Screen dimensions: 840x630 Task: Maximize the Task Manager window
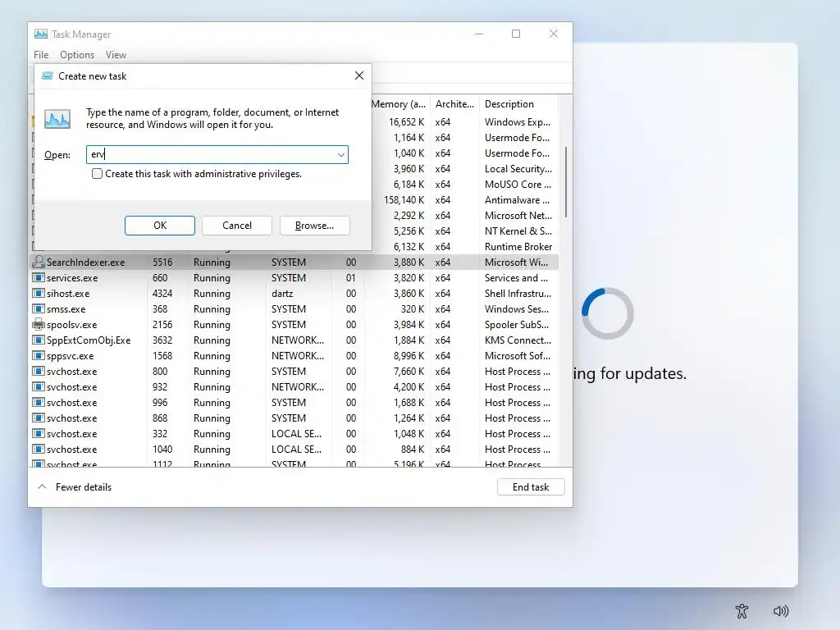pos(516,34)
